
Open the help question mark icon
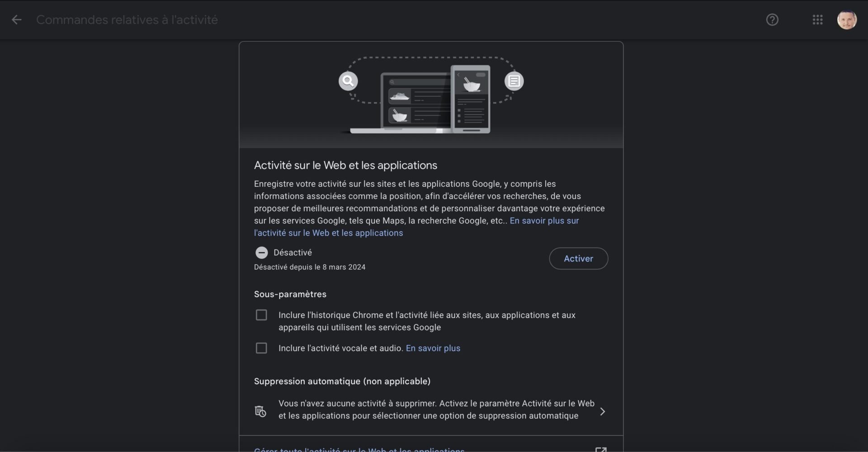tap(772, 19)
